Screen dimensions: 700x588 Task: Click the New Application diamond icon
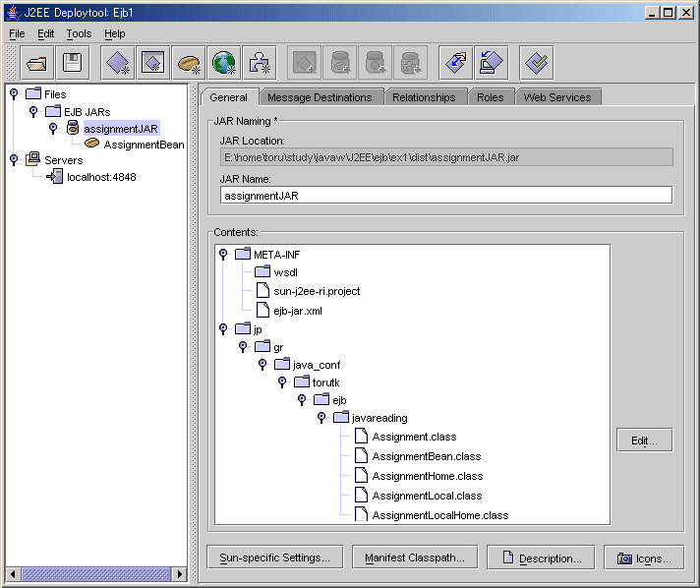[x=117, y=63]
